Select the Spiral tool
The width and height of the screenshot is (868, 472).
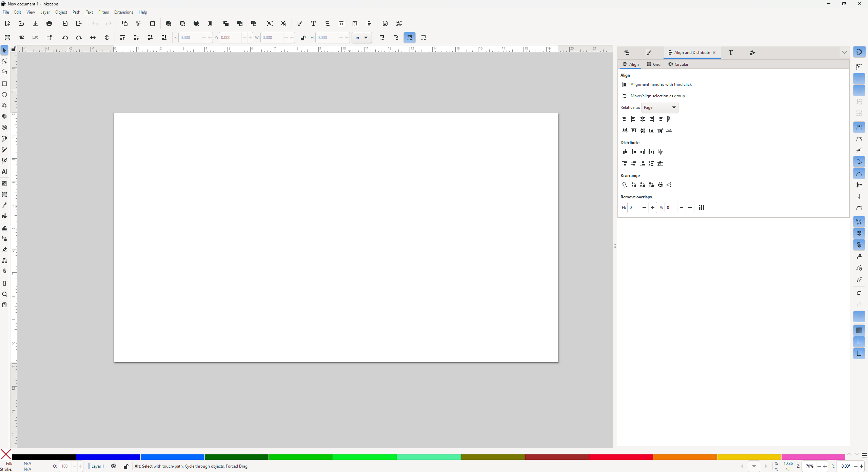[x=4, y=127]
